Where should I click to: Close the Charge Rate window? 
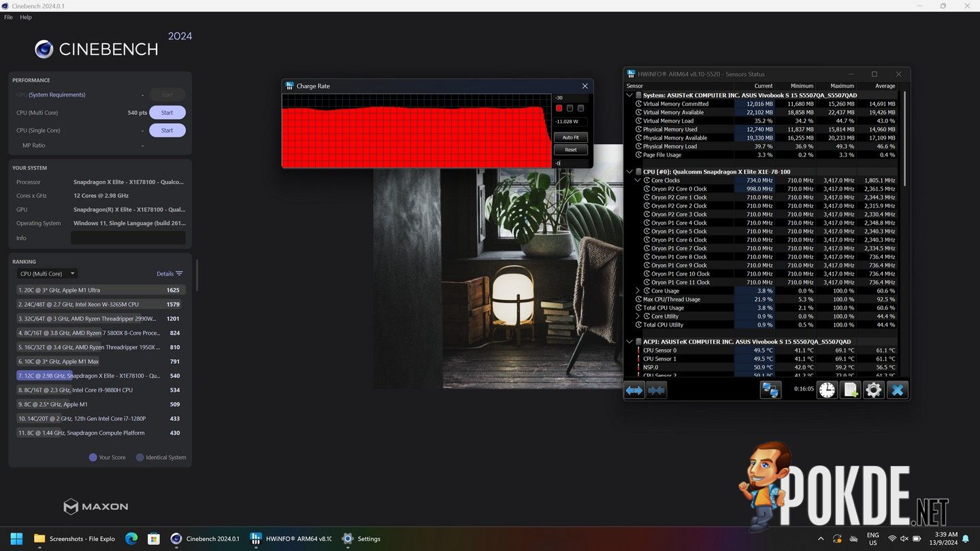point(585,86)
